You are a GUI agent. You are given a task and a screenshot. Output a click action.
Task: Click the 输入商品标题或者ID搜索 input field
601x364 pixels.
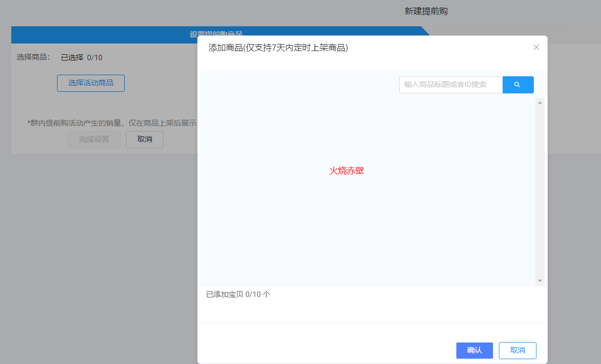click(450, 85)
